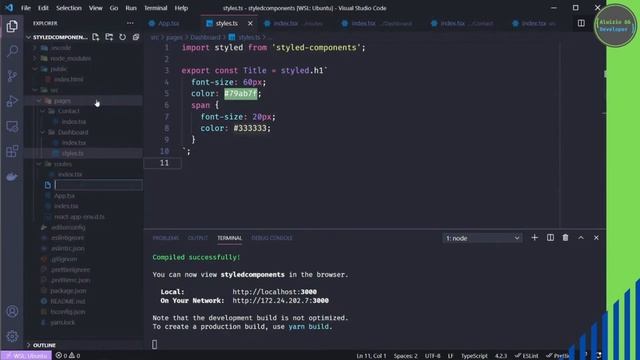Open the Accounts menu icon
Image resolution: width=640 pixels, height=360 pixels.
[x=12, y=311]
